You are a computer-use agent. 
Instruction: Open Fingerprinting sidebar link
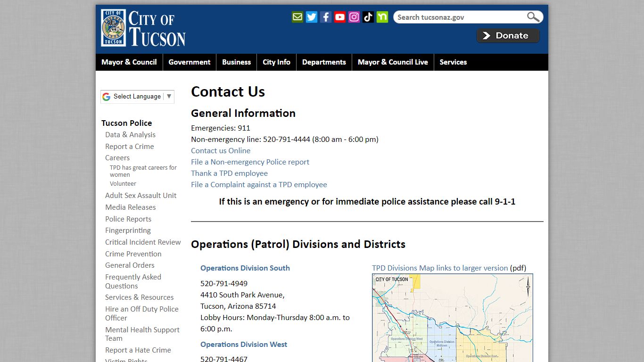tap(128, 230)
